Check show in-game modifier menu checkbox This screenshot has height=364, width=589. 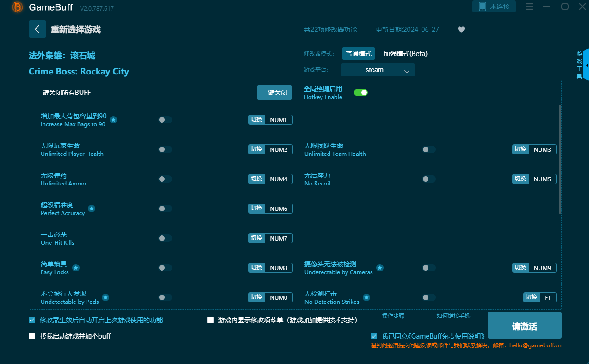click(211, 320)
